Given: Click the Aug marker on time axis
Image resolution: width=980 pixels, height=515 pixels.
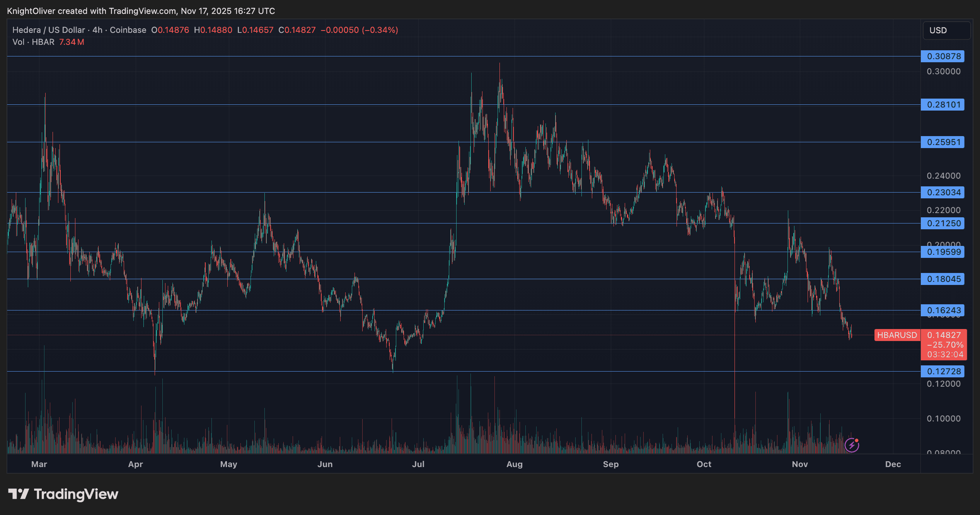Looking at the screenshot, I should pos(514,464).
